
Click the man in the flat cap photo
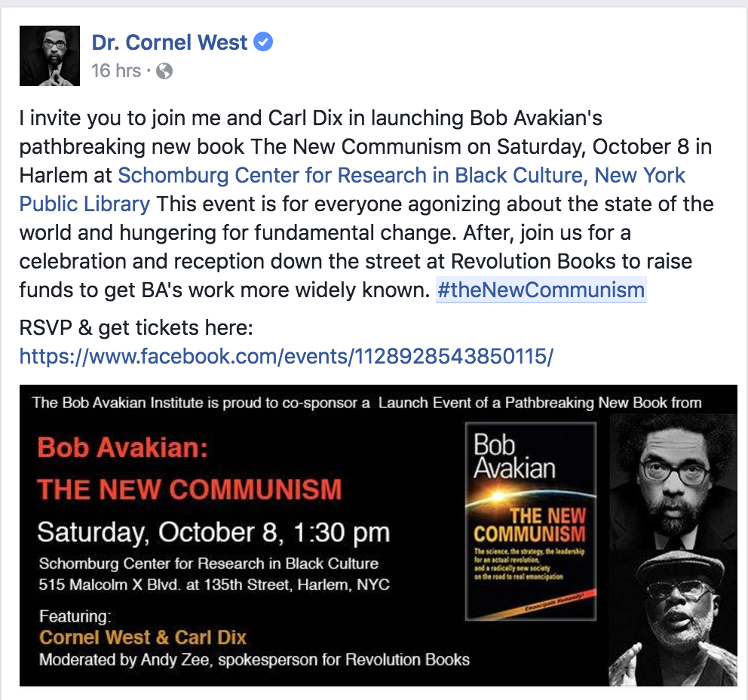click(x=673, y=618)
